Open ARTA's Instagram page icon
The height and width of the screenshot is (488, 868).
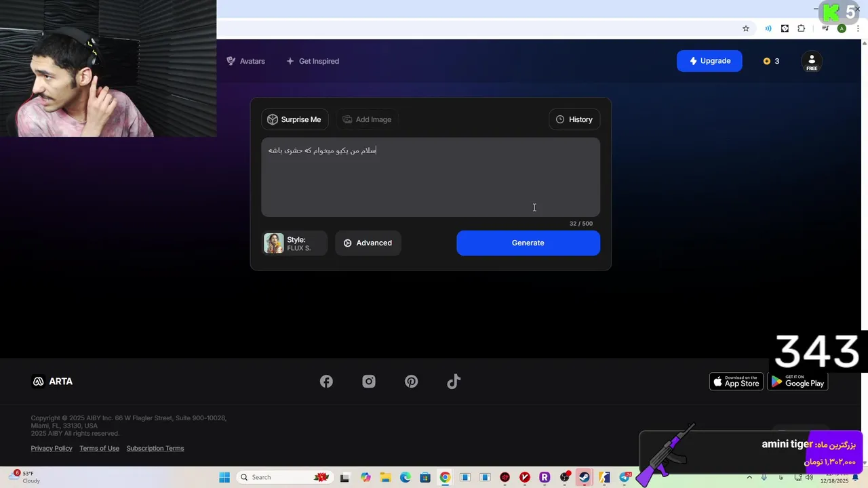point(369,382)
